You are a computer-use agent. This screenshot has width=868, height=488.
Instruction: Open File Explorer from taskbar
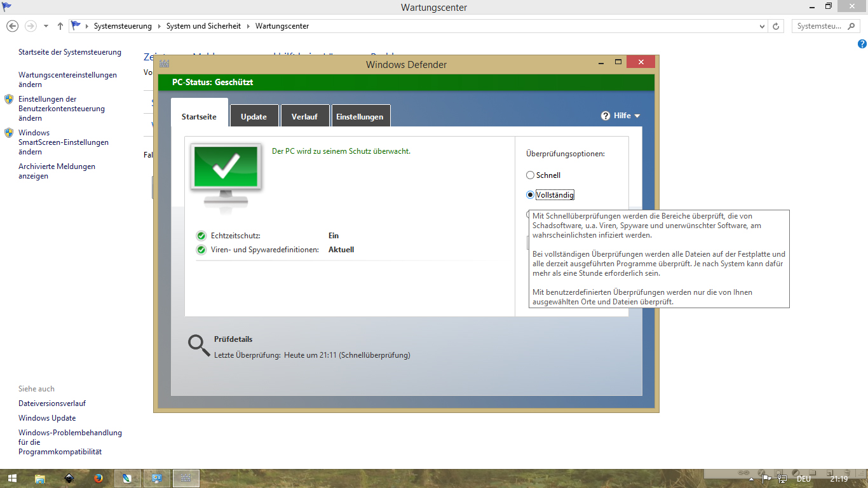39,478
